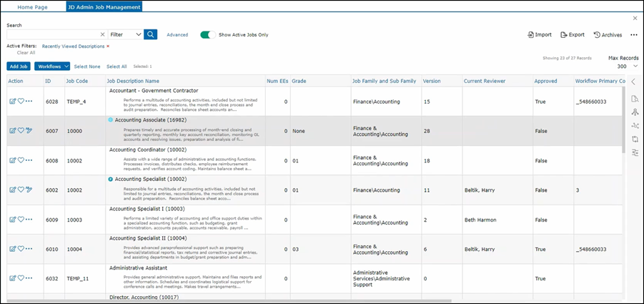Clear the search box with the X icon
Screen dimensions: 644x304
tap(102, 34)
